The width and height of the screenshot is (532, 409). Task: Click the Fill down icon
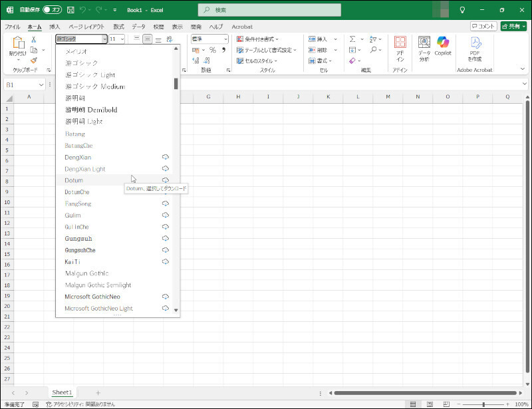click(x=352, y=50)
